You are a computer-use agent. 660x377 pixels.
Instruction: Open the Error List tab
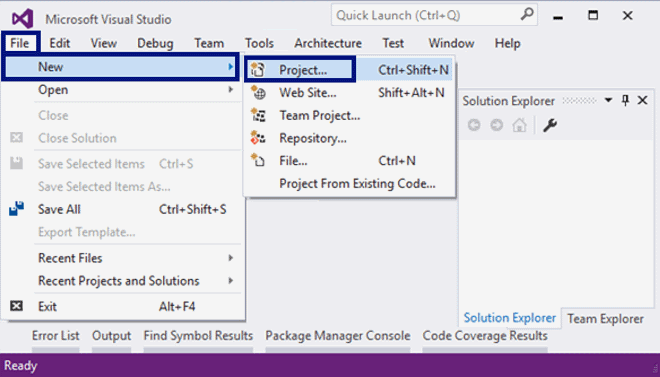point(56,336)
